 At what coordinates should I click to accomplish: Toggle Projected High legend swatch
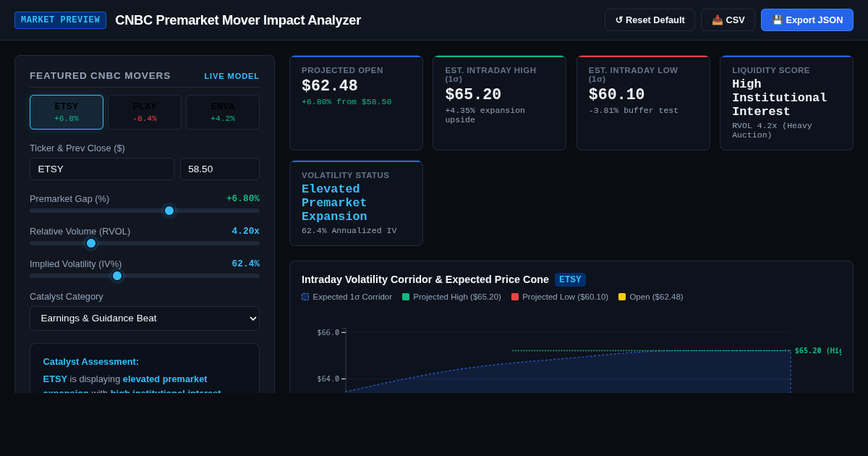[x=406, y=297]
